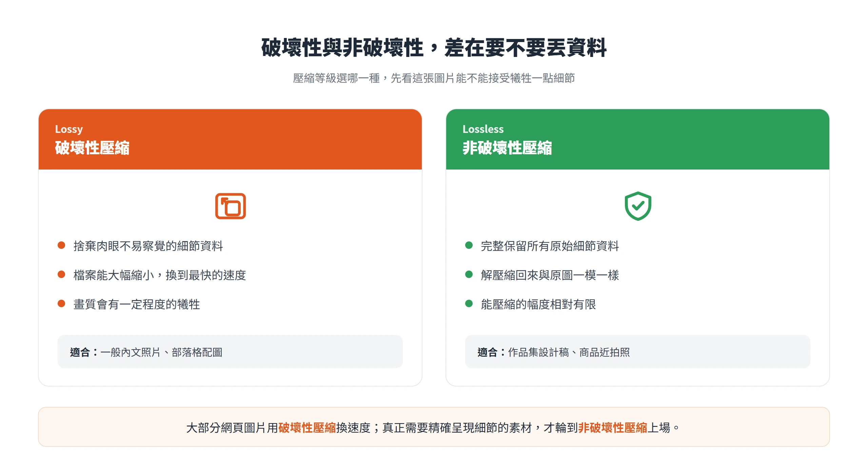Screen dimensions: 868x455
Task: Click the bottom summary note starting 大部分網頁圖片
Action: [434, 427]
